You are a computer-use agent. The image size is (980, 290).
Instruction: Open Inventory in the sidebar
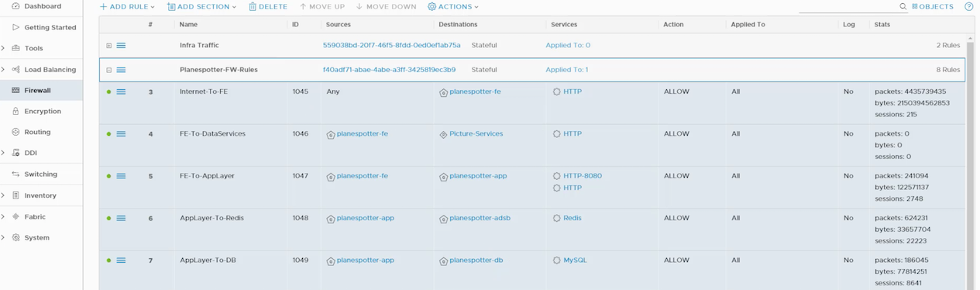point(40,195)
